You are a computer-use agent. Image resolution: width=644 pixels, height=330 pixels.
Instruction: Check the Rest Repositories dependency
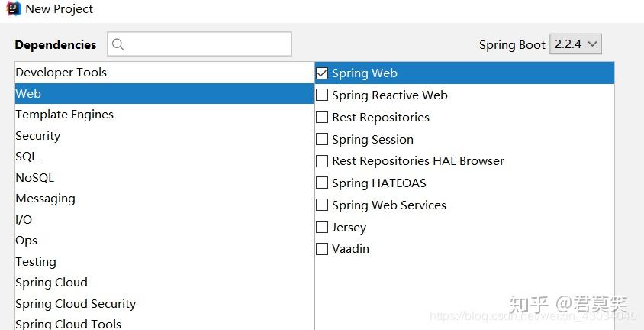[x=322, y=118]
